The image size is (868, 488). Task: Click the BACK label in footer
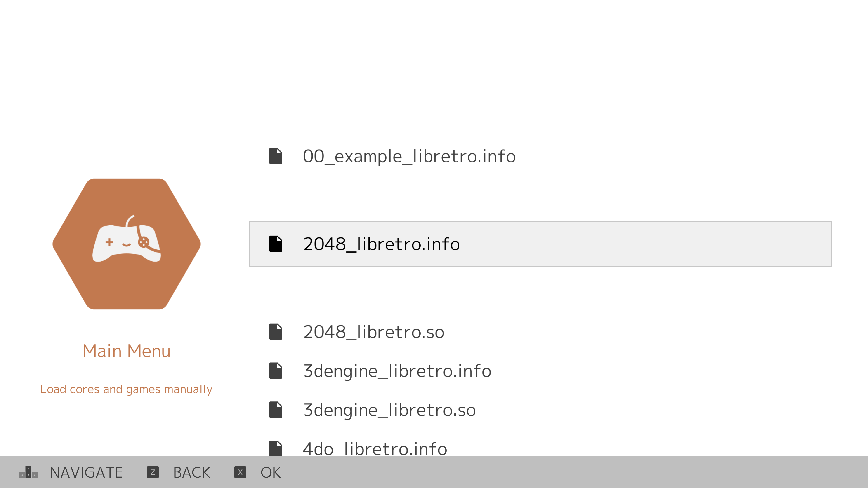192,472
